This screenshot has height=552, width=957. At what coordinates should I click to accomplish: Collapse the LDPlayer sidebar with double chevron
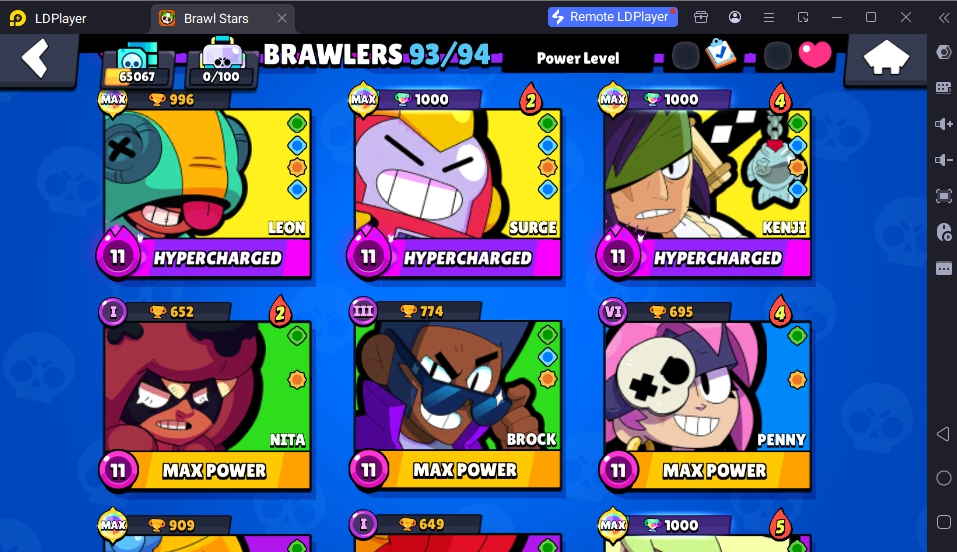click(x=943, y=18)
